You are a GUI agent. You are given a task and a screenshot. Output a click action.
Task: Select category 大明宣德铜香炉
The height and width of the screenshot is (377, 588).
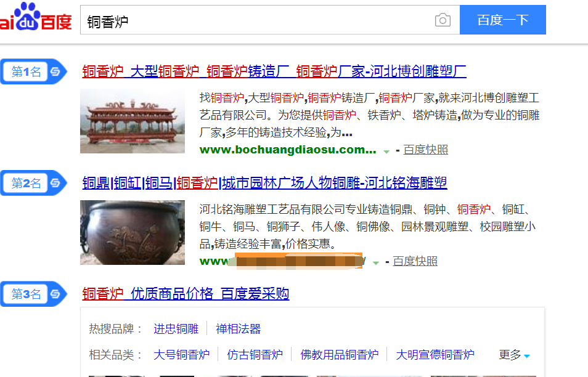[x=435, y=354]
